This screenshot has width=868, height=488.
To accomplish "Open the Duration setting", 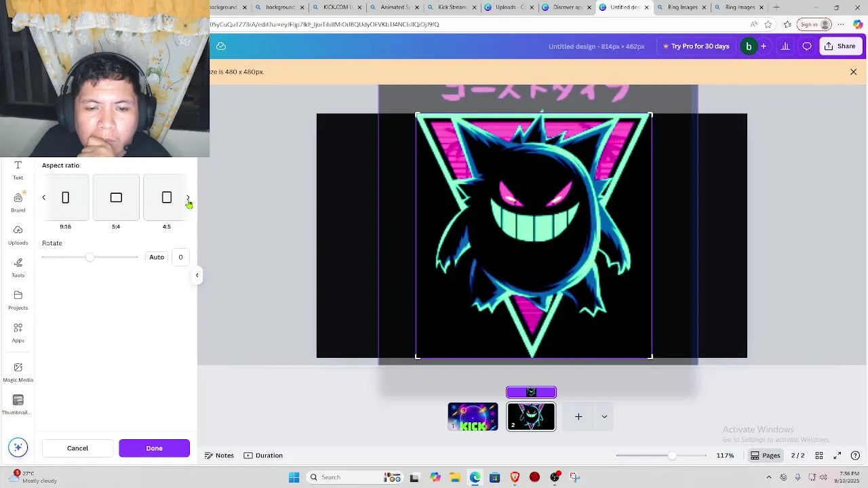I will coord(263,455).
